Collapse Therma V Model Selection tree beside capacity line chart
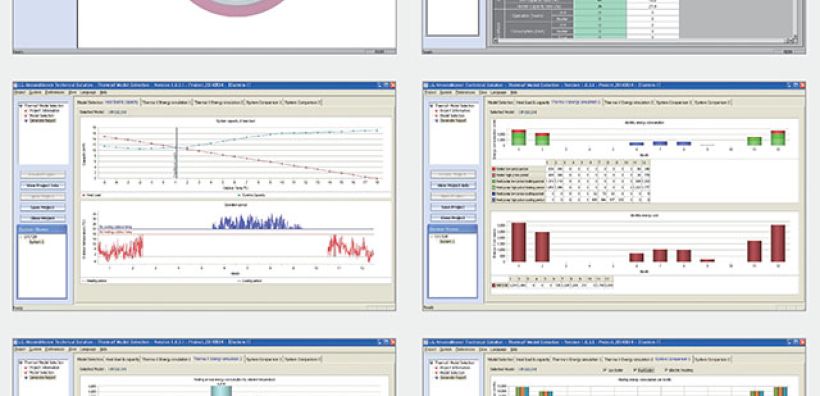Screen dimensions: 820x396 point(21,106)
